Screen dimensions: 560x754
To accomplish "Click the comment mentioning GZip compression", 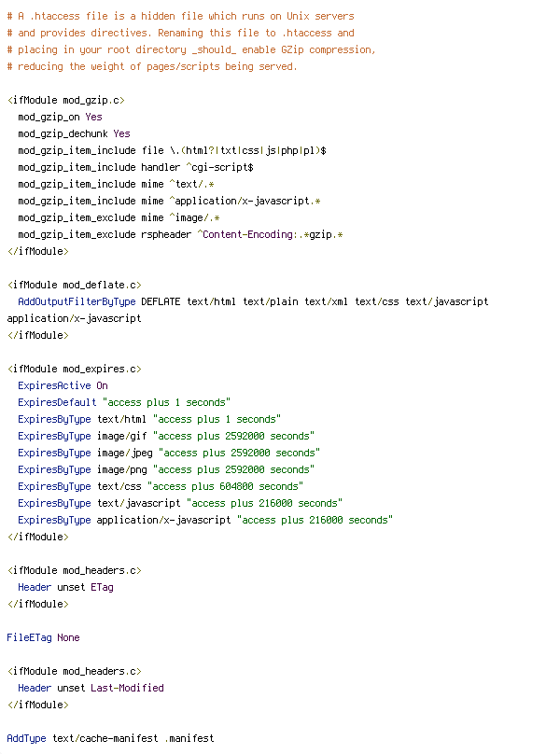I will point(191,50).
